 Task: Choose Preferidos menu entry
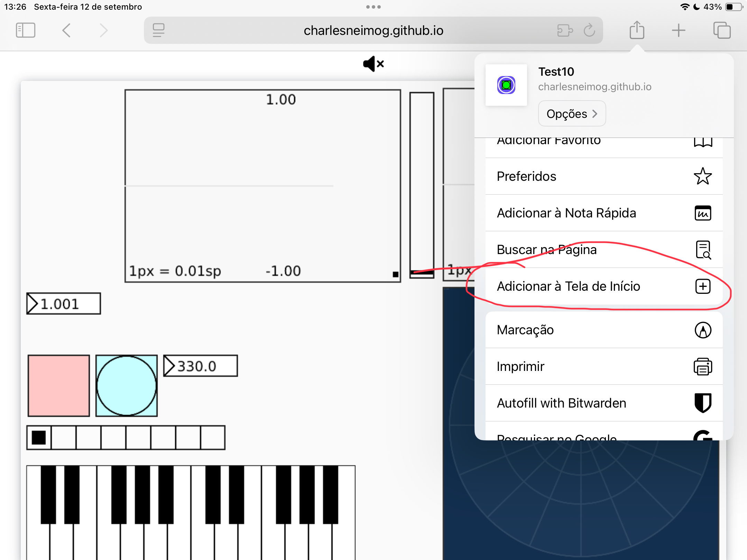(604, 176)
